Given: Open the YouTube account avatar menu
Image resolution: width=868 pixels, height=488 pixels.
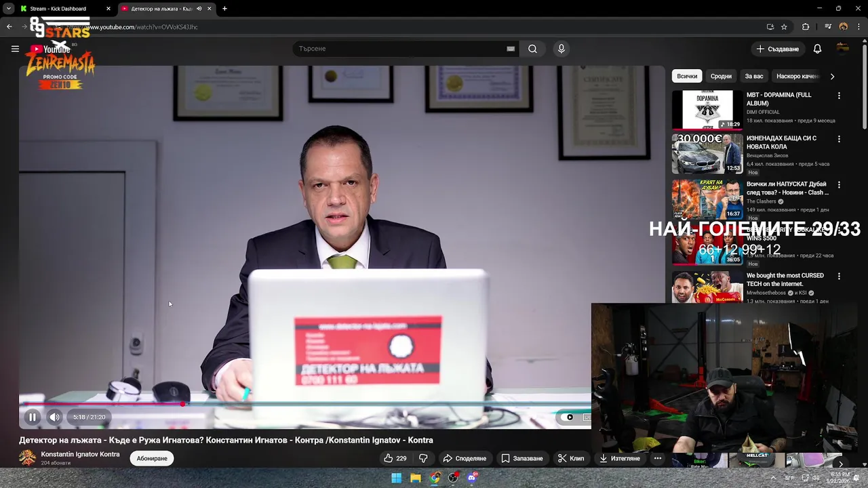Looking at the screenshot, I should pyautogui.click(x=843, y=49).
